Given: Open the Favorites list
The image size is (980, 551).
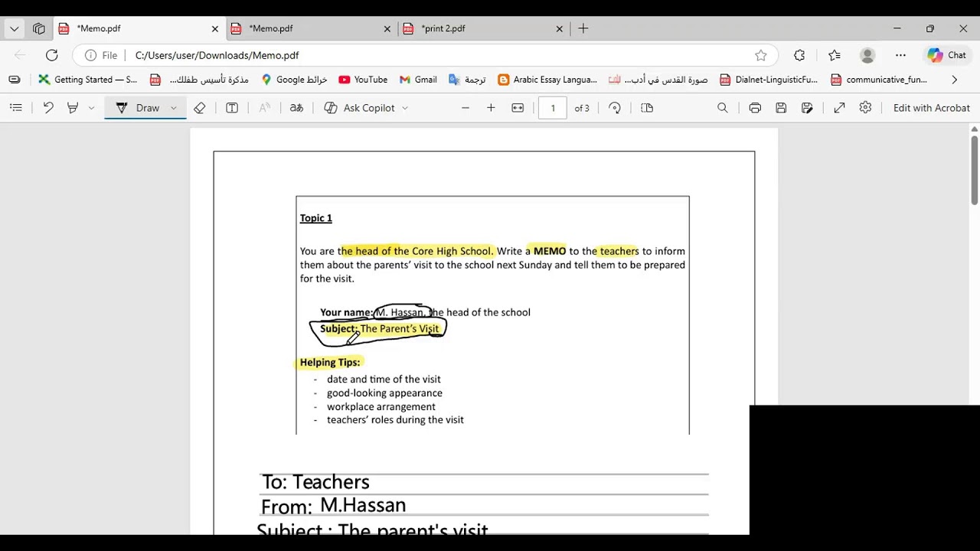Looking at the screenshot, I should [835, 55].
